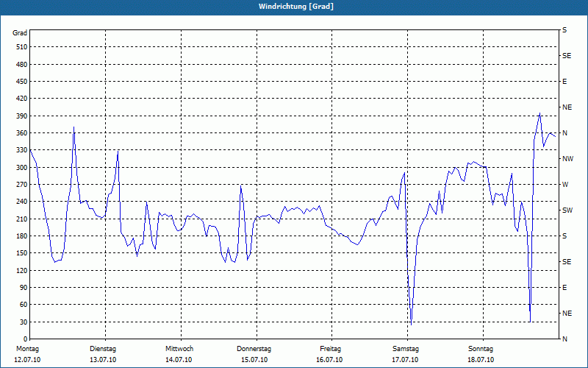Click the E compass label level with 450
This screenshot has height=368, width=588.
pyautogui.click(x=564, y=82)
